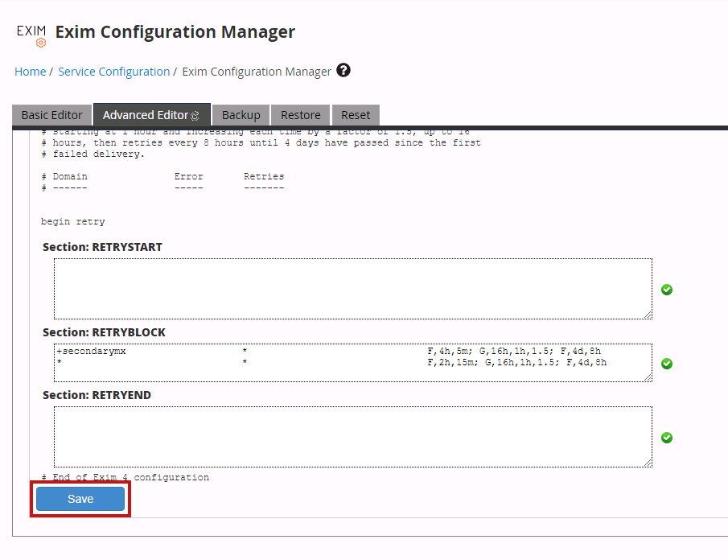Screen dimensions: 728x560
Task: Click 'F,2h,15m; G,16h,1h,1.5; F,4d,8h' retry value
Action: [516, 362]
